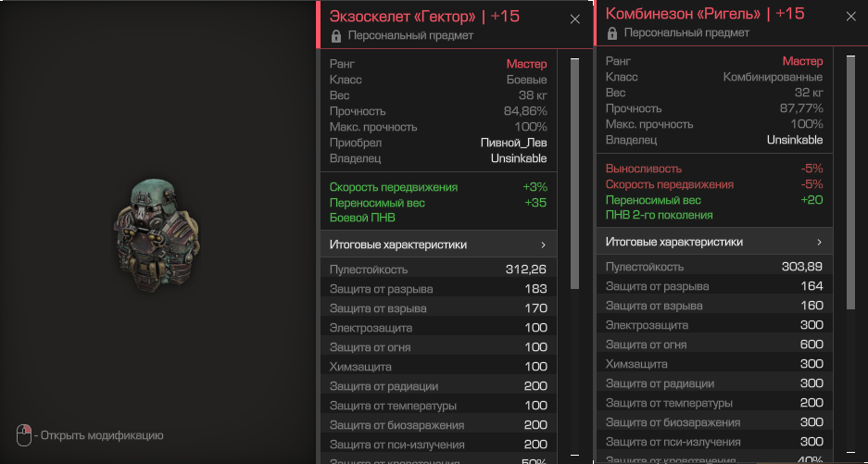Expand Итоговые характеристики in the Гектор panel
The image size is (868, 464).
coord(437,245)
